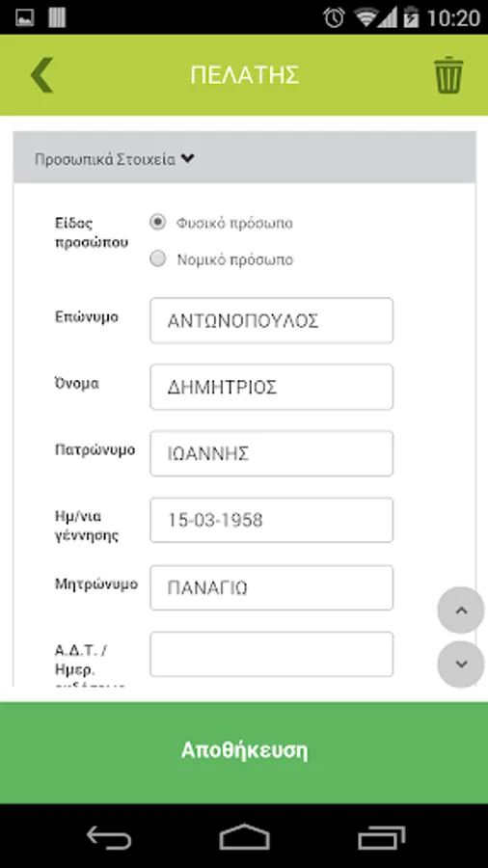This screenshot has height=868, width=488.
Task: Collapse the Προσωπικά Στοιχεία section
Action: [x=115, y=159]
